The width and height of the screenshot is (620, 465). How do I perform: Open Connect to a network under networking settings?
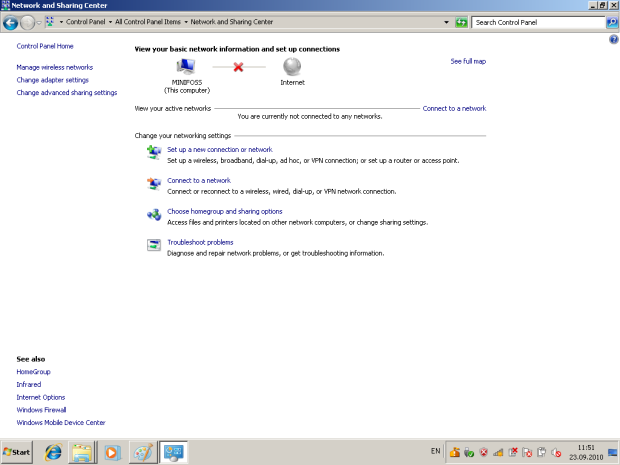[198, 181]
